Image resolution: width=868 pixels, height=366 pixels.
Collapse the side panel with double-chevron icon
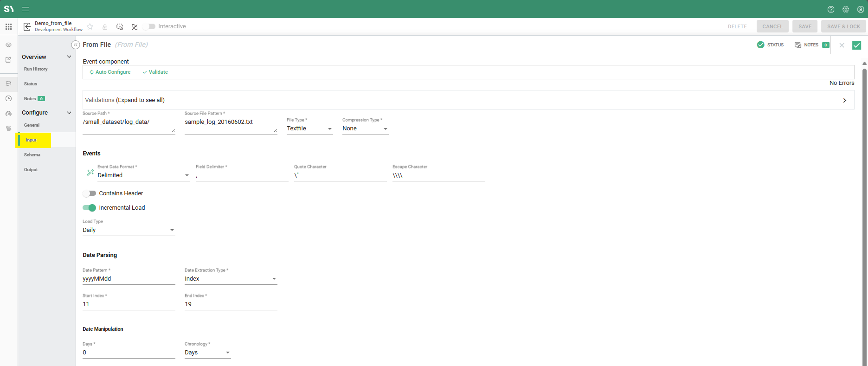click(x=75, y=45)
